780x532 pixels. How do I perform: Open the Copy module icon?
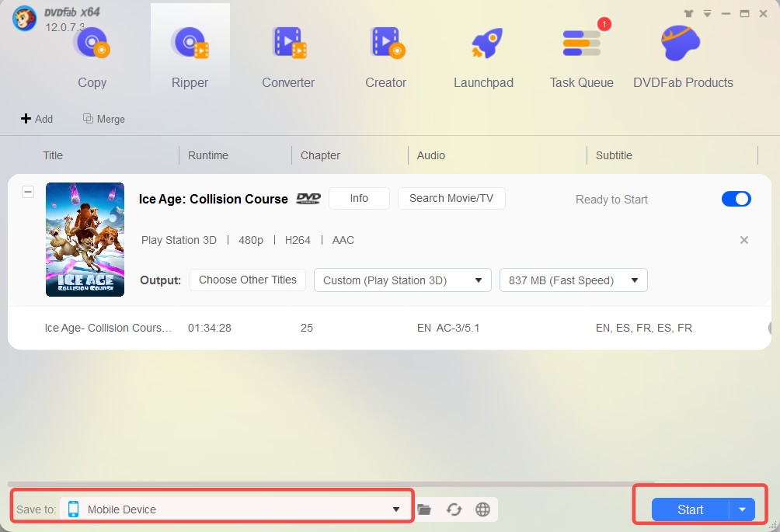pos(92,43)
